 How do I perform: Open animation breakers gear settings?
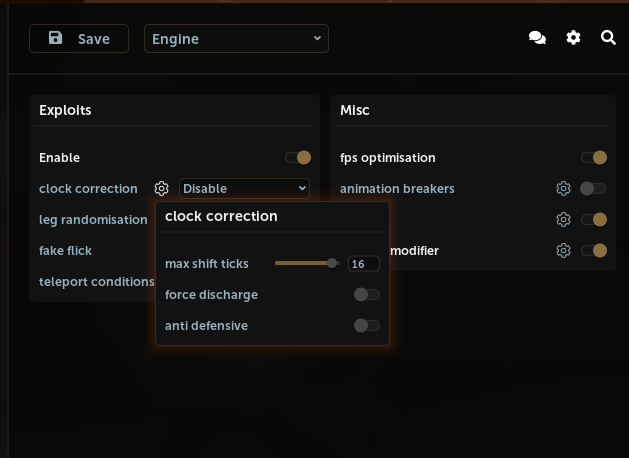click(x=563, y=188)
